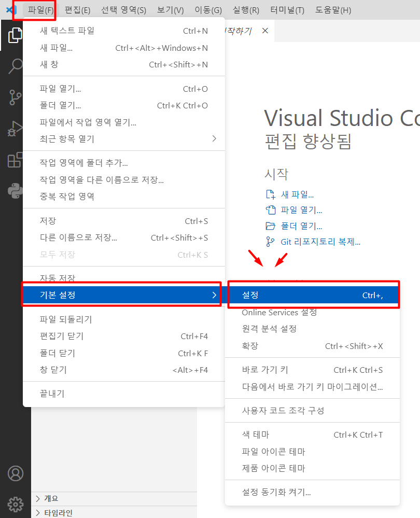Open the Run and Debug view icon
Screen dimensions: 420x518
[15, 129]
